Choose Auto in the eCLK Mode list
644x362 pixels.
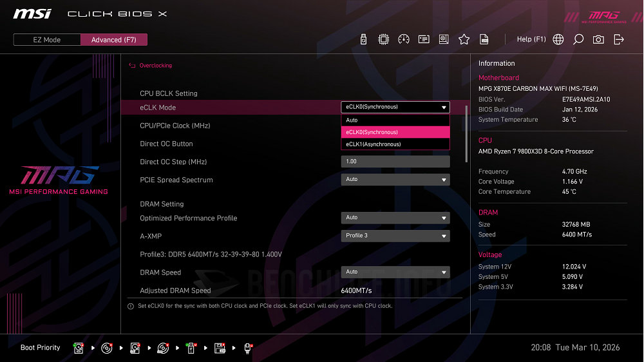395,120
